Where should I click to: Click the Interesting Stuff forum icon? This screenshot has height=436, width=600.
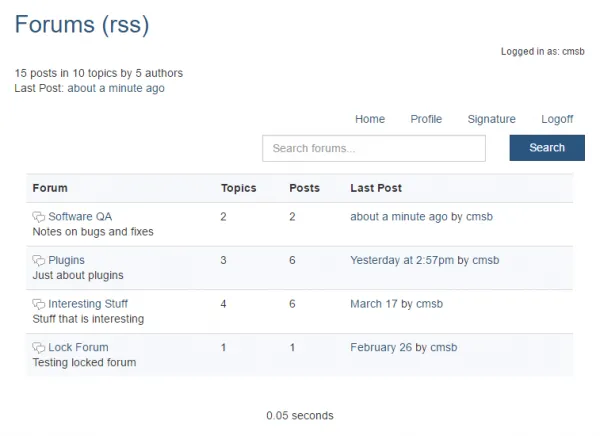pyautogui.click(x=39, y=304)
